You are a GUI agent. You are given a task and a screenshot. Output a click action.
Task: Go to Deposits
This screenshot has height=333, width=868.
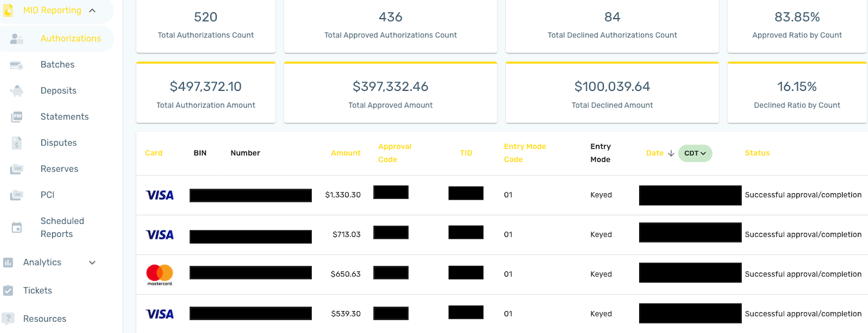coord(59,91)
